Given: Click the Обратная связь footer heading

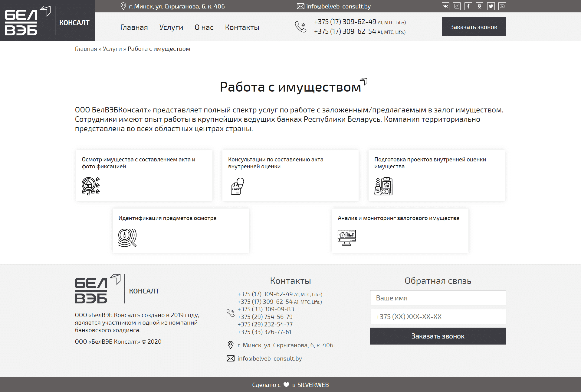Looking at the screenshot, I should pos(438,281).
